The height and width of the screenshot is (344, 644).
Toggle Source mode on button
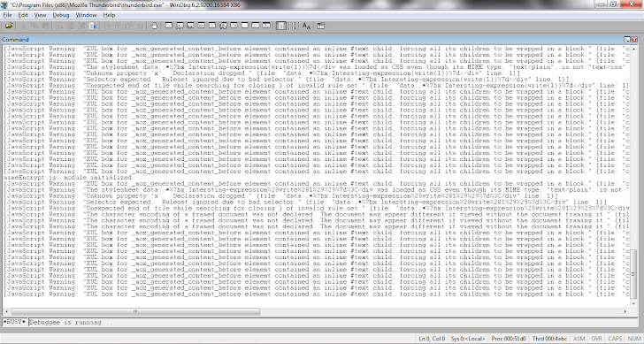(x=281, y=26)
